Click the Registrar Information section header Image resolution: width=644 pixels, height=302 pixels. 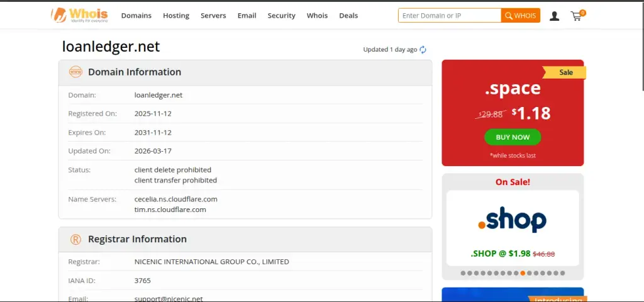pyautogui.click(x=245, y=239)
